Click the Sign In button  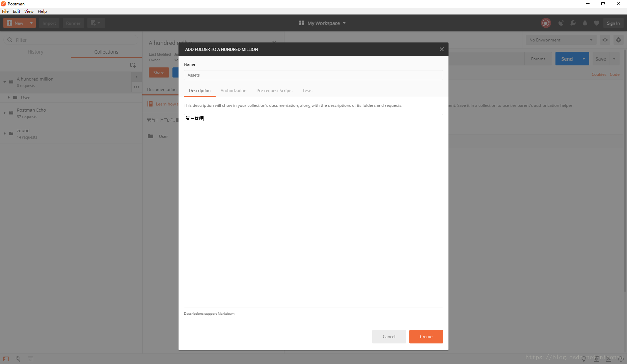coord(613,23)
